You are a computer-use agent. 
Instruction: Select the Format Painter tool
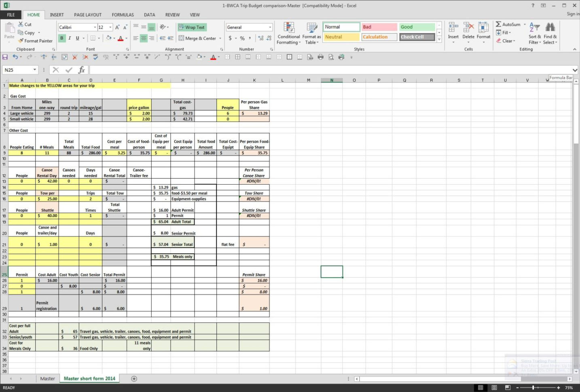point(35,41)
